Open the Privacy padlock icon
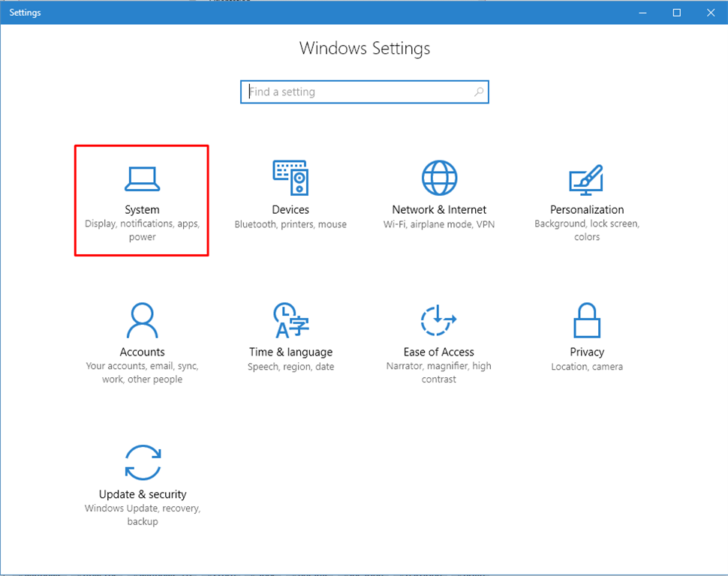728x576 pixels. tap(587, 320)
